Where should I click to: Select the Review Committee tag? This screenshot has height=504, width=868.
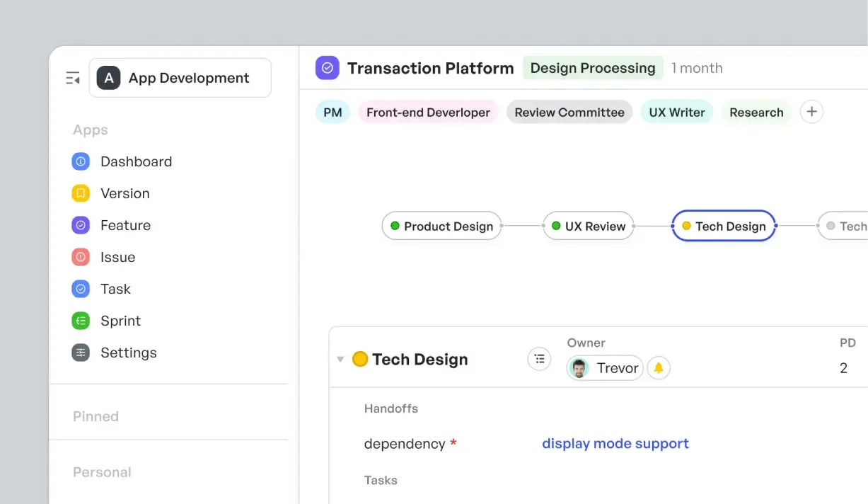click(569, 112)
